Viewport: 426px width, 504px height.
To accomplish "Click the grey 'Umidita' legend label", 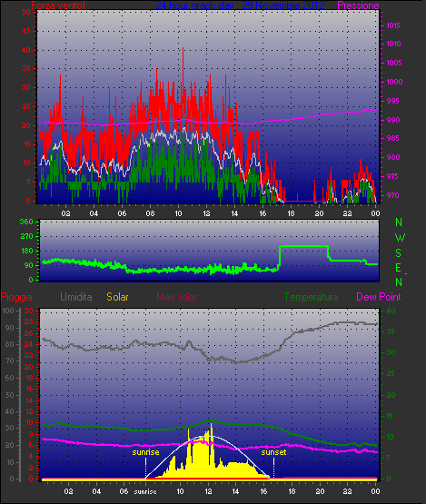I will pos(76,297).
